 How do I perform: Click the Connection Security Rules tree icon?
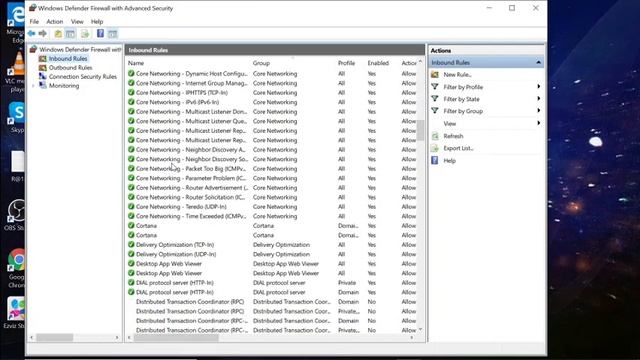pos(42,76)
